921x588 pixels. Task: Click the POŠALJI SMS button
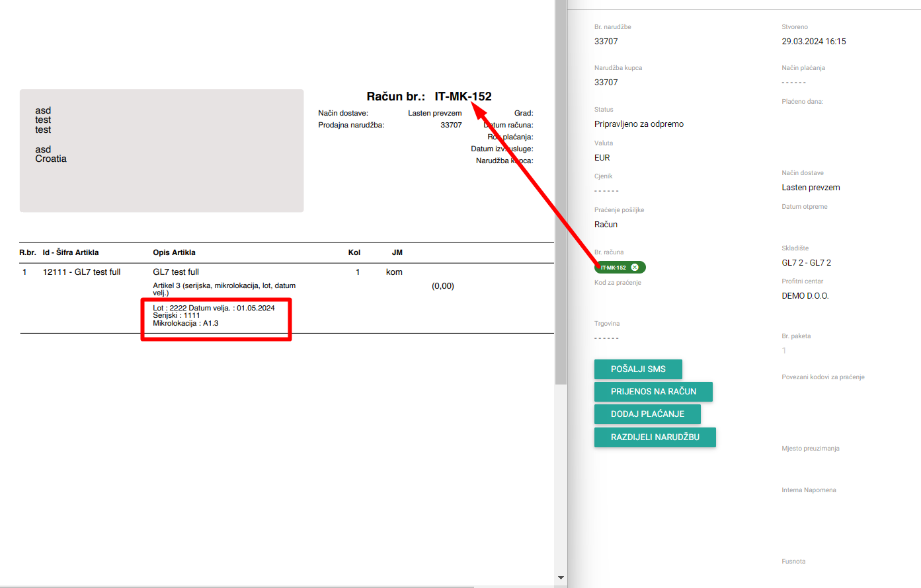click(x=638, y=369)
